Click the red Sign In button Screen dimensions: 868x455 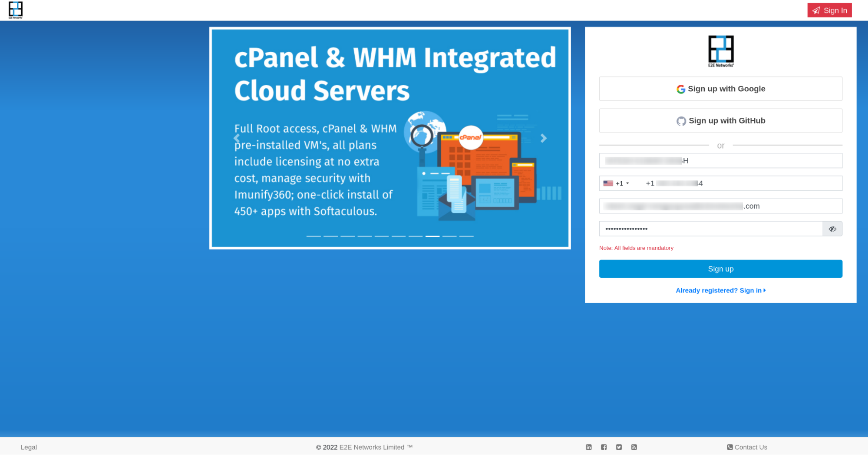(x=829, y=10)
